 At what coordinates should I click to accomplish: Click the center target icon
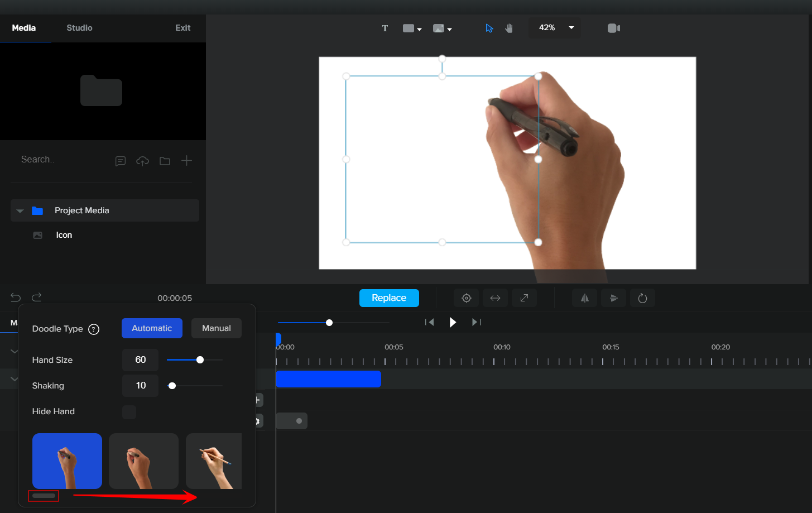coord(467,298)
